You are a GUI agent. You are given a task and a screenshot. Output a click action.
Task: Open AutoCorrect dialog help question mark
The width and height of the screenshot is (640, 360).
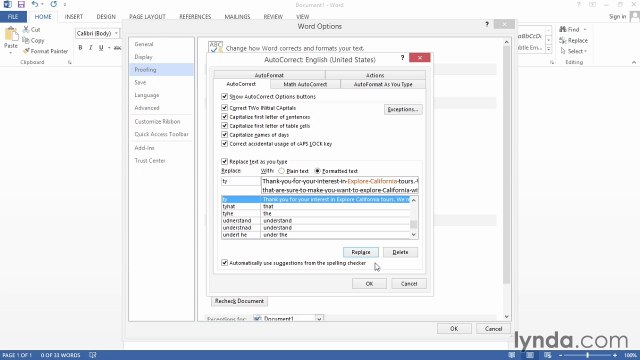pyautogui.click(x=402, y=58)
